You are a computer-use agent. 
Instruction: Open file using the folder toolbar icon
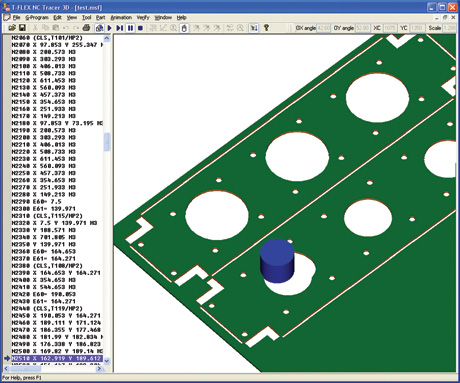(x=12, y=28)
